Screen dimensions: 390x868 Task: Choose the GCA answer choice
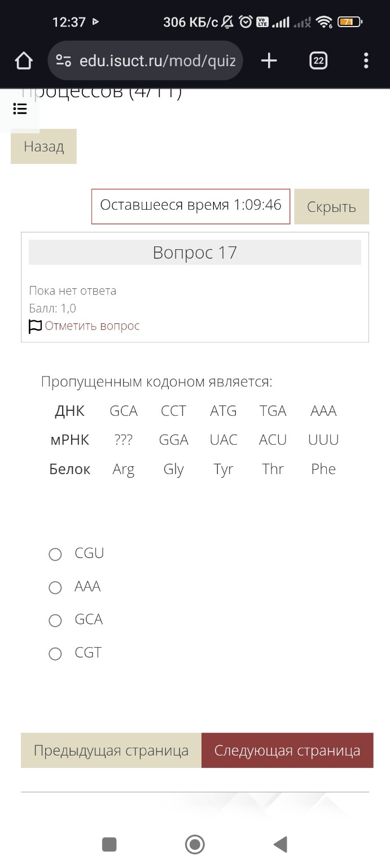[x=55, y=620]
